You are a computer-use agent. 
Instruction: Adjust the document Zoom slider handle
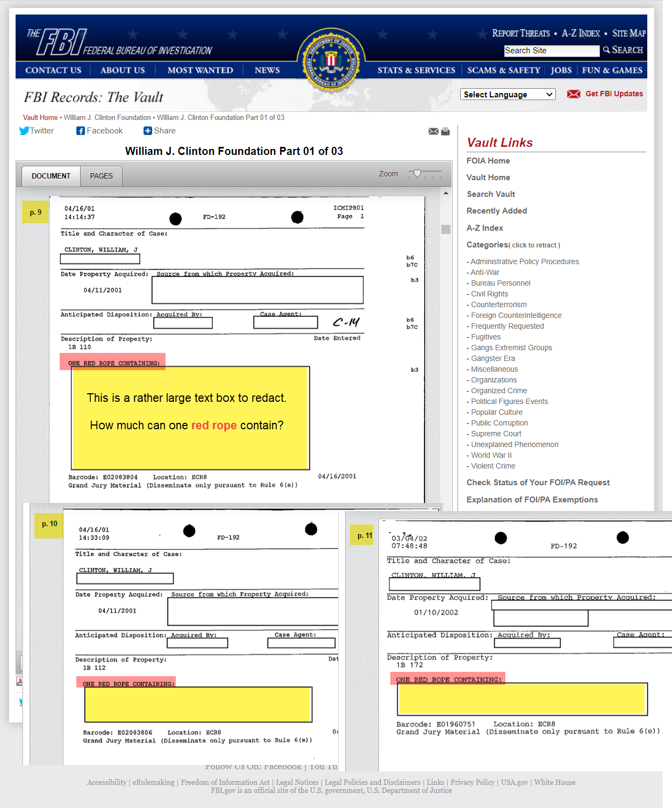tap(417, 174)
